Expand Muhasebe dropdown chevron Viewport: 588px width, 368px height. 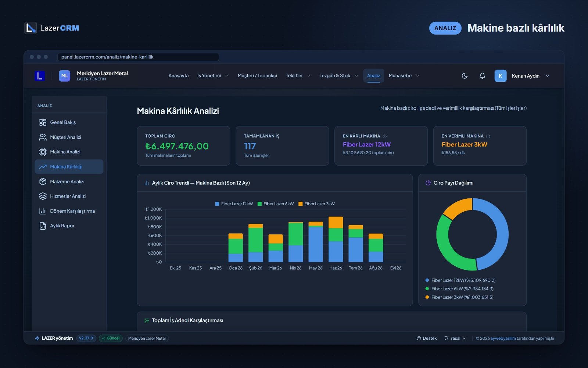[x=417, y=76]
